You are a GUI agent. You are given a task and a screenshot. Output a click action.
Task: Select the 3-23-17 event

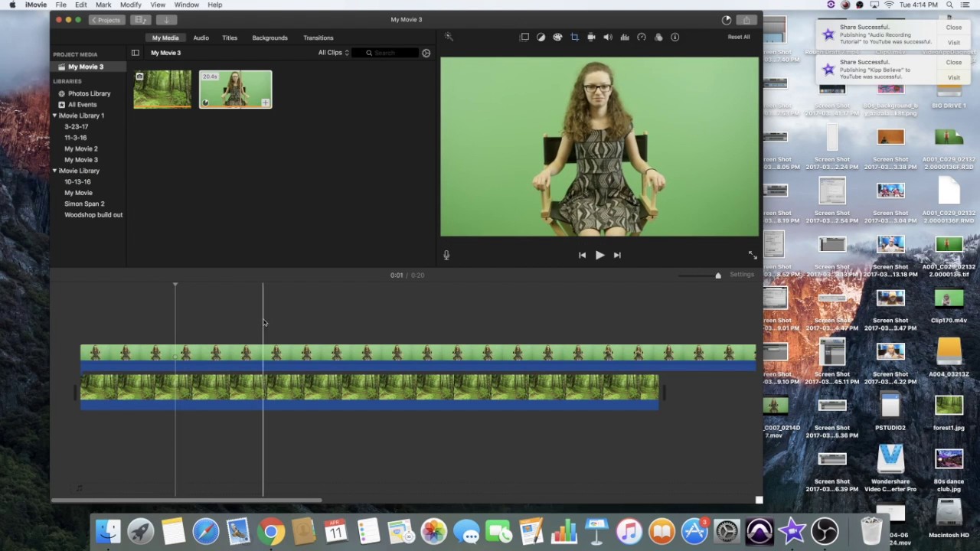76,126
